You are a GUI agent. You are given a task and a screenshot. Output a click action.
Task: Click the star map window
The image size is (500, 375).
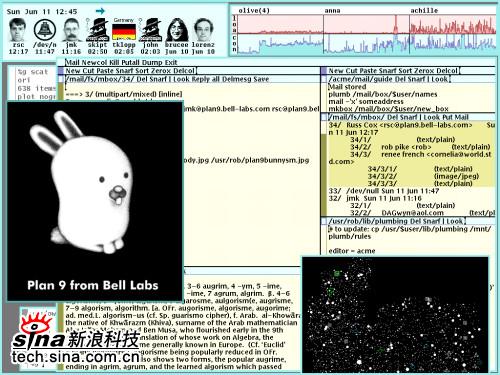point(395,315)
